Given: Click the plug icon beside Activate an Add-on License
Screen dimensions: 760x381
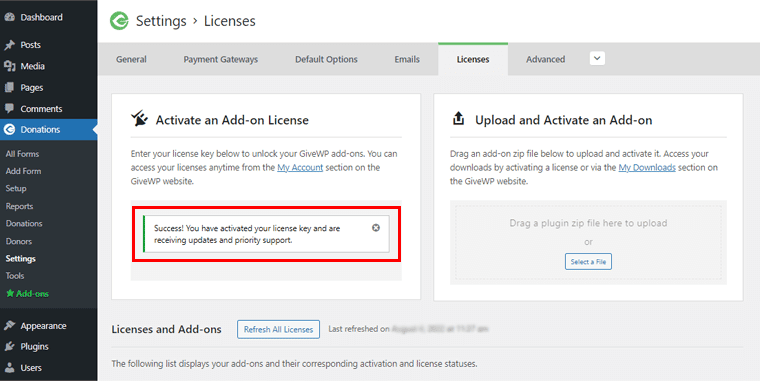Looking at the screenshot, I should click(x=139, y=119).
